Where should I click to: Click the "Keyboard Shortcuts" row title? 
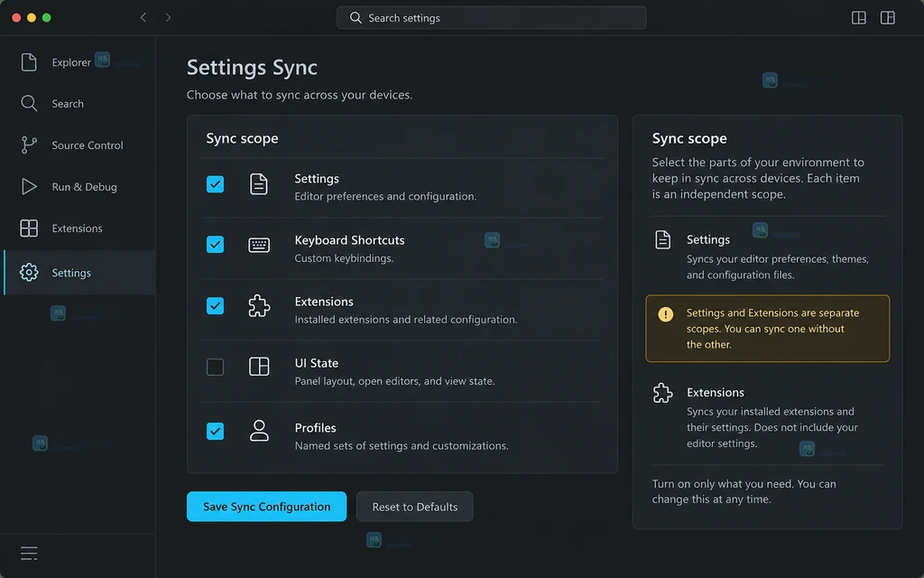[x=349, y=240]
